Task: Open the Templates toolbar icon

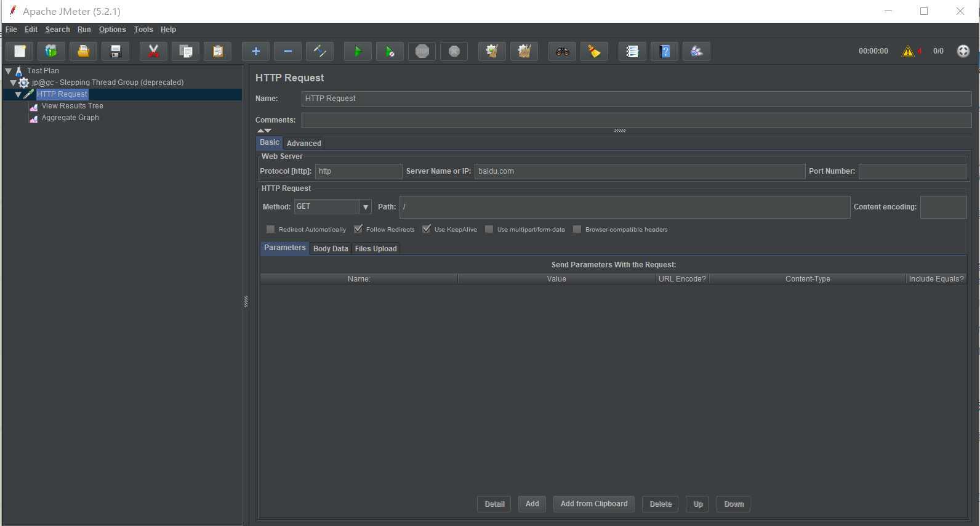Action: click(x=52, y=51)
